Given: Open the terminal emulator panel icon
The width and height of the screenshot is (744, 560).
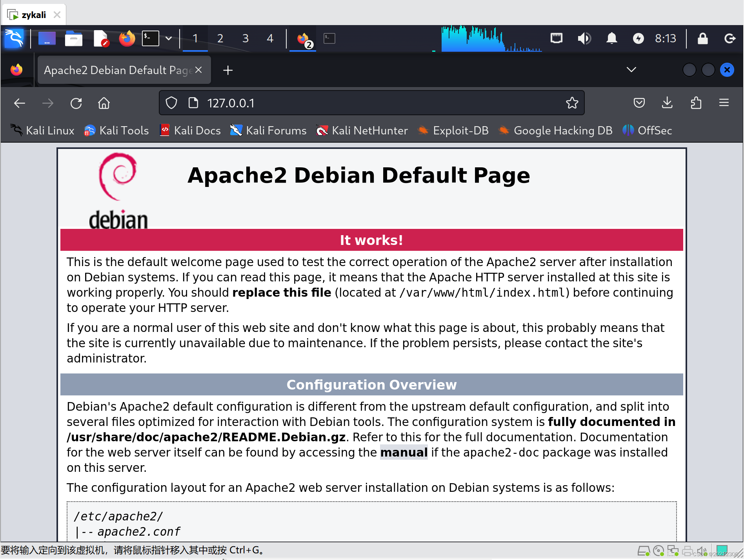Looking at the screenshot, I should pyautogui.click(x=151, y=38).
